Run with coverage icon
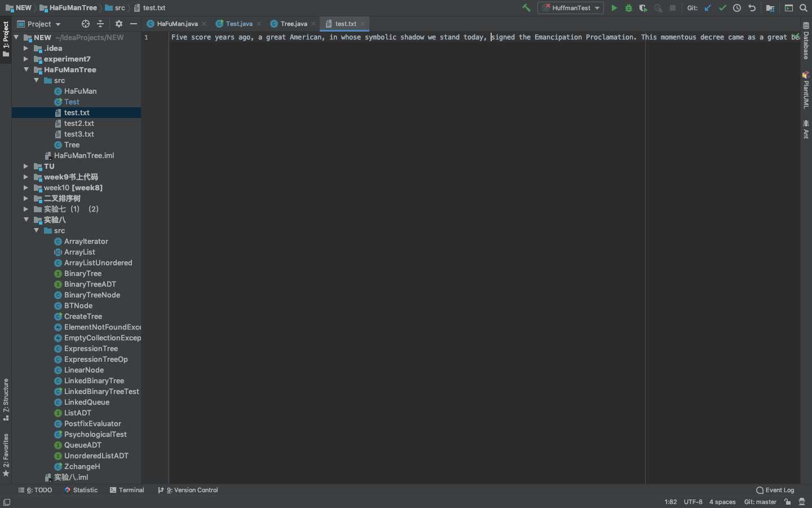812x508 pixels. [643, 8]
